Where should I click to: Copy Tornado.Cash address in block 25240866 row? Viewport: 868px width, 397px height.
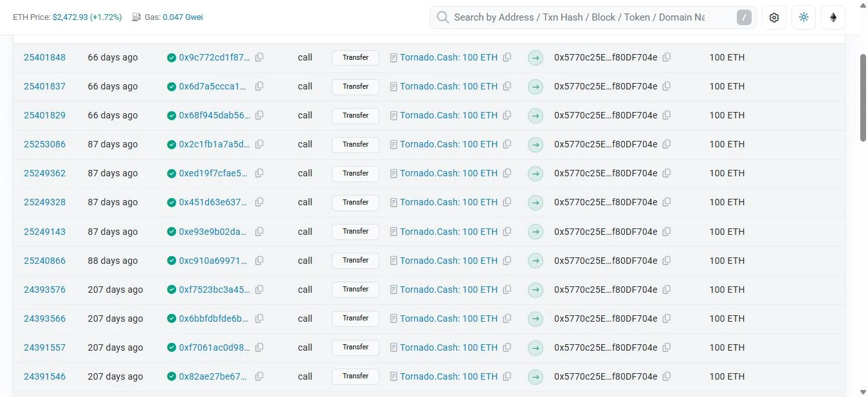tap(507, 261)
